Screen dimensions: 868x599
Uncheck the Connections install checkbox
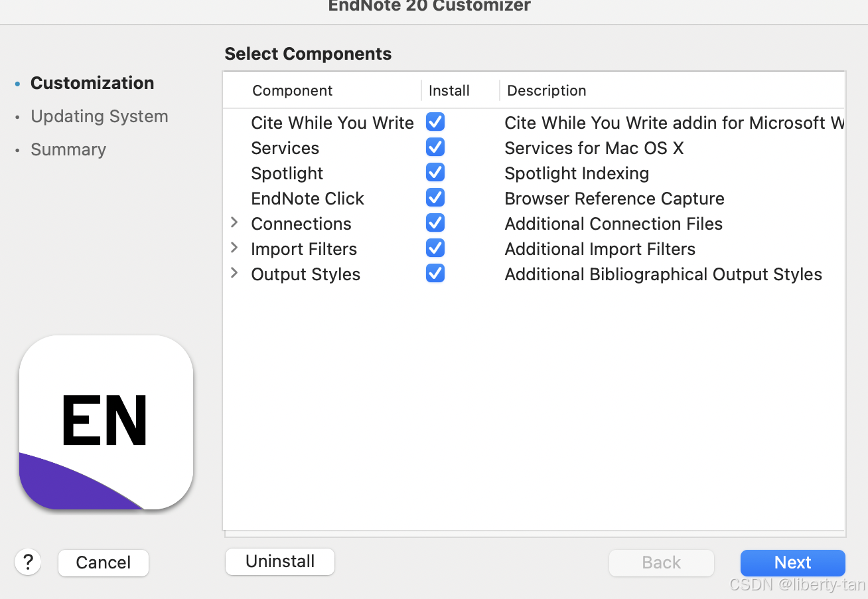435,222
